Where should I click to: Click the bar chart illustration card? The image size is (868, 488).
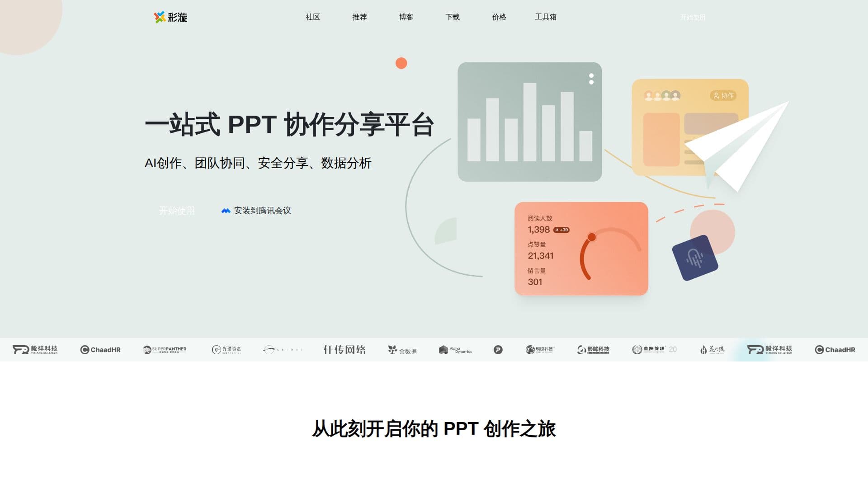[x=529, y=122]
